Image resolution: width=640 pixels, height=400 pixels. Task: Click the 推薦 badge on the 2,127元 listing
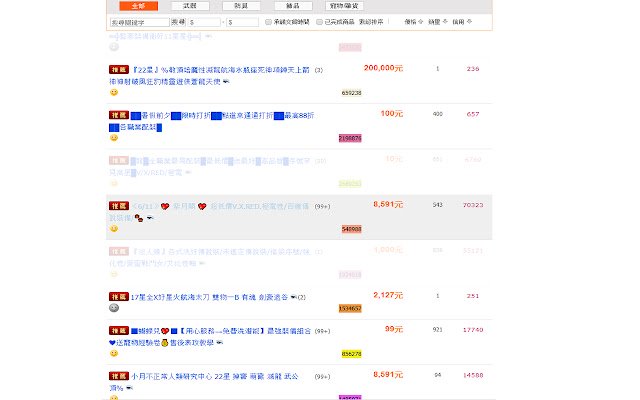coord(119,296)
